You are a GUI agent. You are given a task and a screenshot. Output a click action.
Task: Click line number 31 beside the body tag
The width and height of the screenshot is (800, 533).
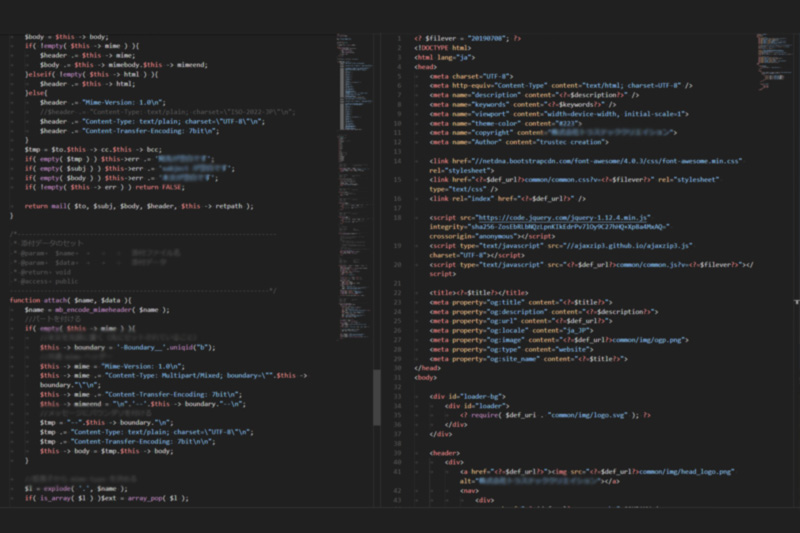tap(398, 377)
